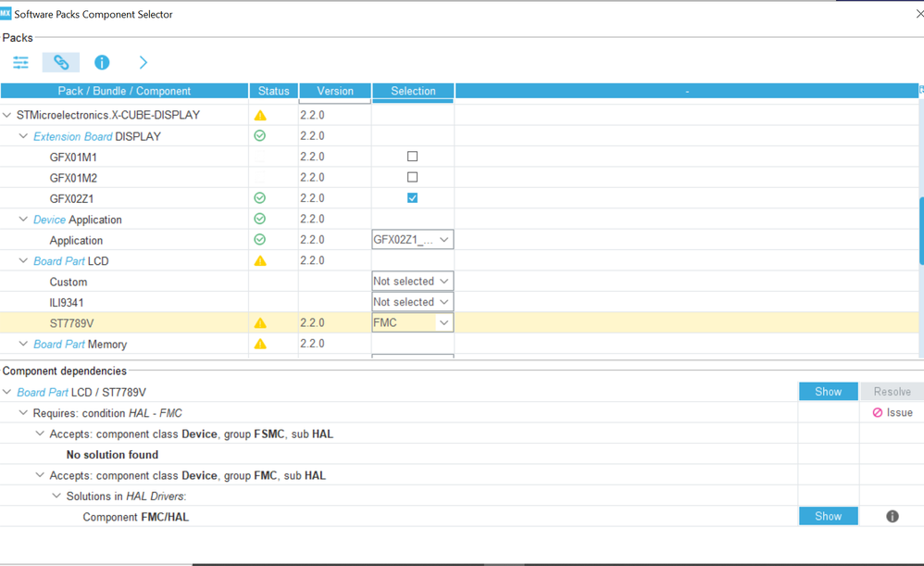Screen dimensions: 924x566
Task: Click warning icon on ST7789V row
Action: tap(260, 323)
